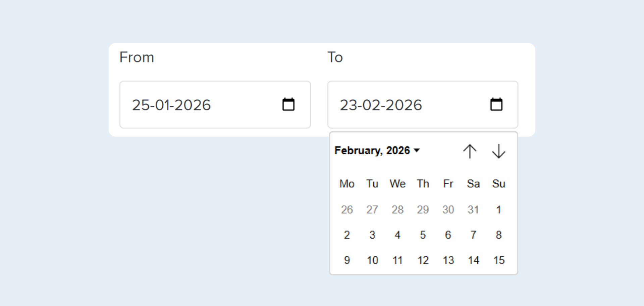Choose February 10 in the calendar
Viewport: 644px width, 306px height.
pyautogui.click(x=372, y=260)
